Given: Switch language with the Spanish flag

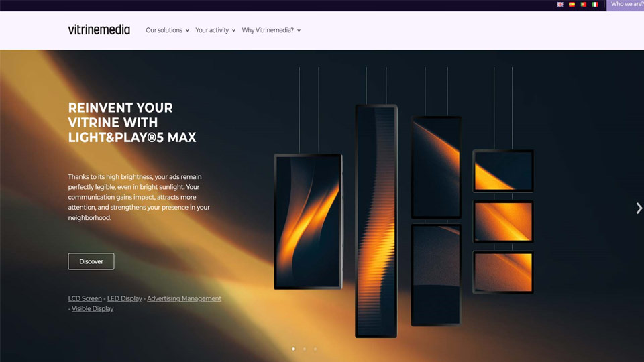Looking at the screenshot, I should coord(572,5).
